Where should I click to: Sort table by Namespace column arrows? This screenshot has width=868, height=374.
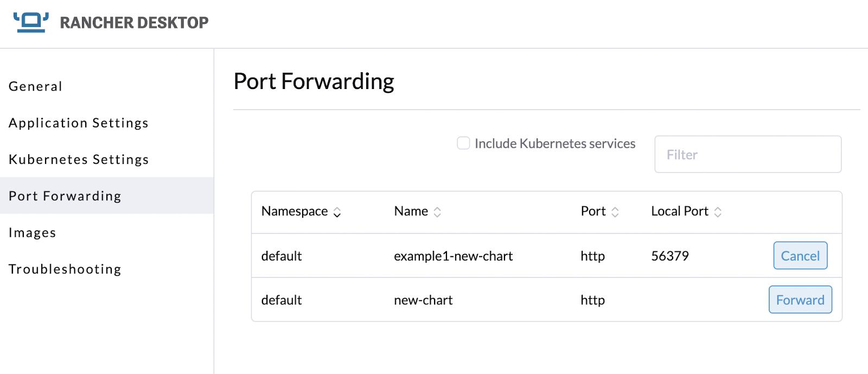(x=337, y=212)
